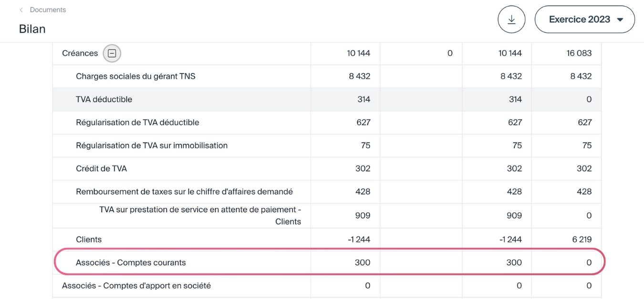Select the Crédit de TVA row

point(101,168)
